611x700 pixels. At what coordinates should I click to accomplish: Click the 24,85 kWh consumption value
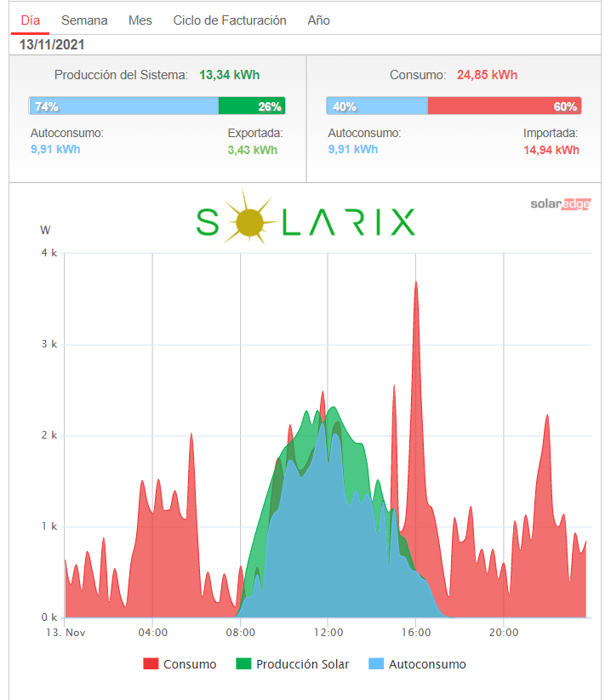(x=487, y=75)
